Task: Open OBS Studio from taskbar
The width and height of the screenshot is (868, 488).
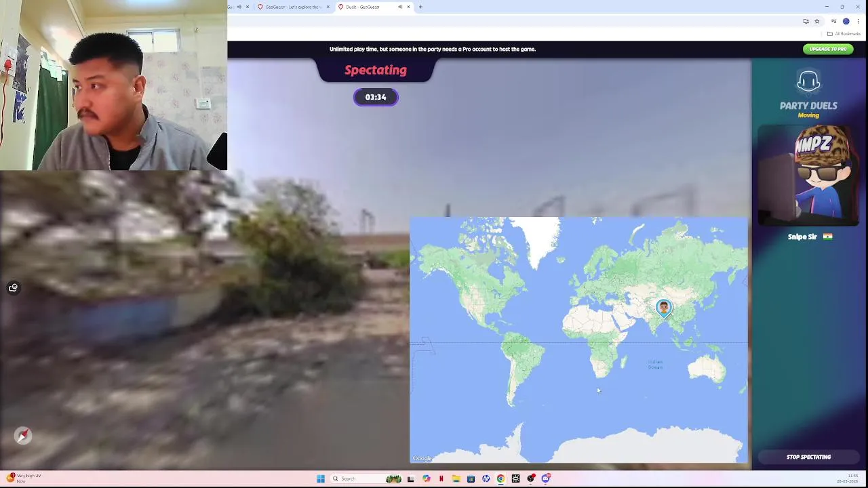Action: click(531, 479)
